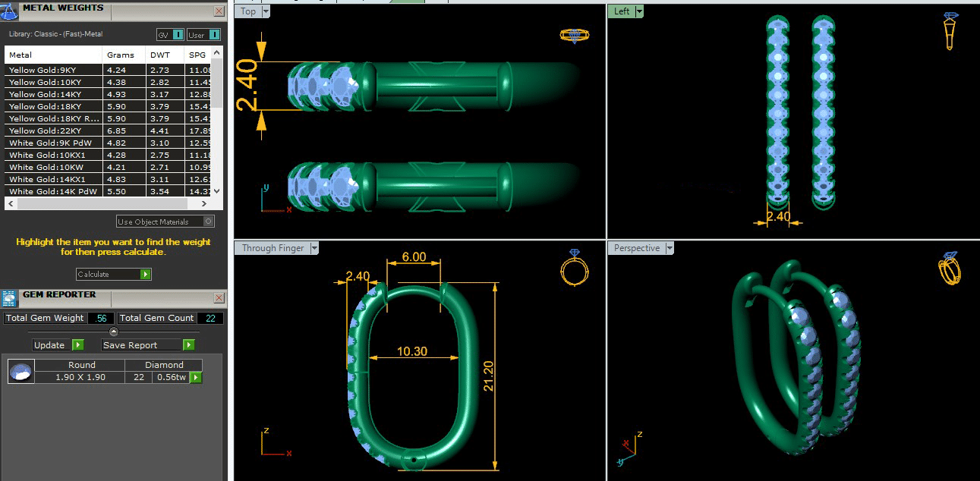Screen dimensions: 980x481
Task: Click the metal table scroll up arrow
Action: [217, 53]
